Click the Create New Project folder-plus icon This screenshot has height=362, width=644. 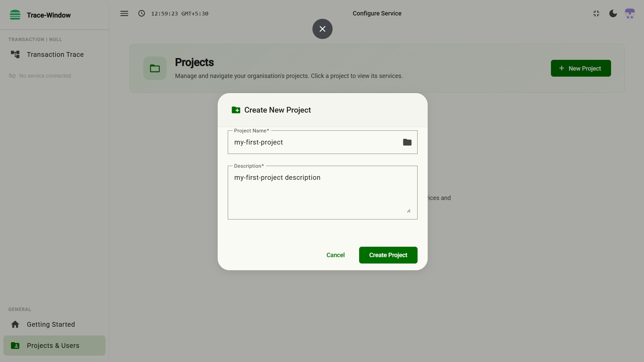tap(236, 110)
